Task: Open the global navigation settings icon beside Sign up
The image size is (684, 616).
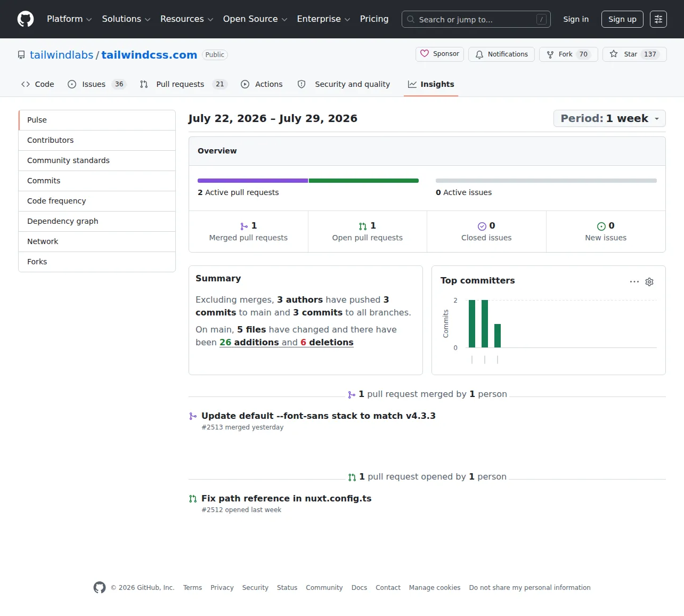Action: click(658, 19)
